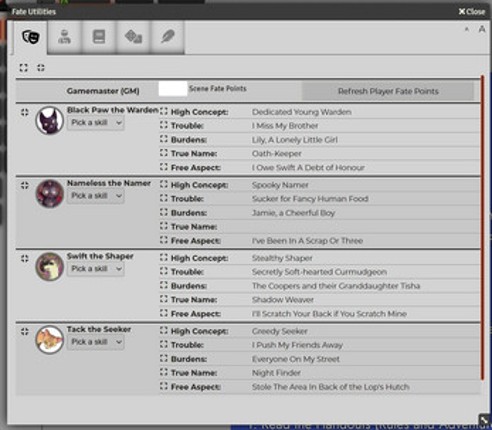This screenshot has width=492, height=430.
Task: Close the Fate Utilities window
Action: click(x=472, y=12)
